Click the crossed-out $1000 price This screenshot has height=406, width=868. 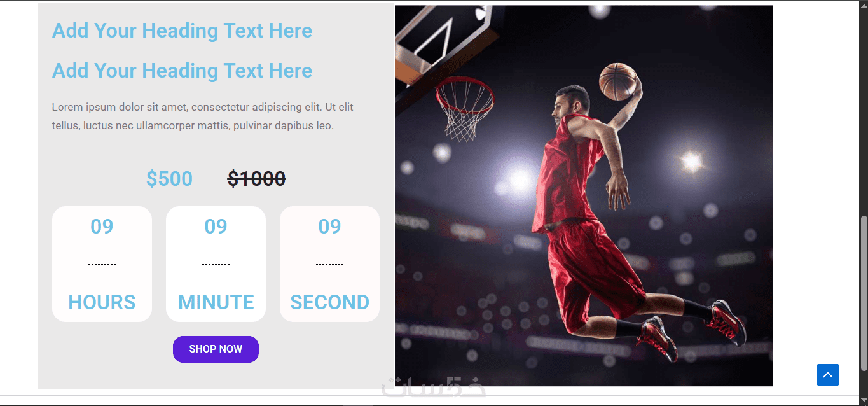coord(256,179)
